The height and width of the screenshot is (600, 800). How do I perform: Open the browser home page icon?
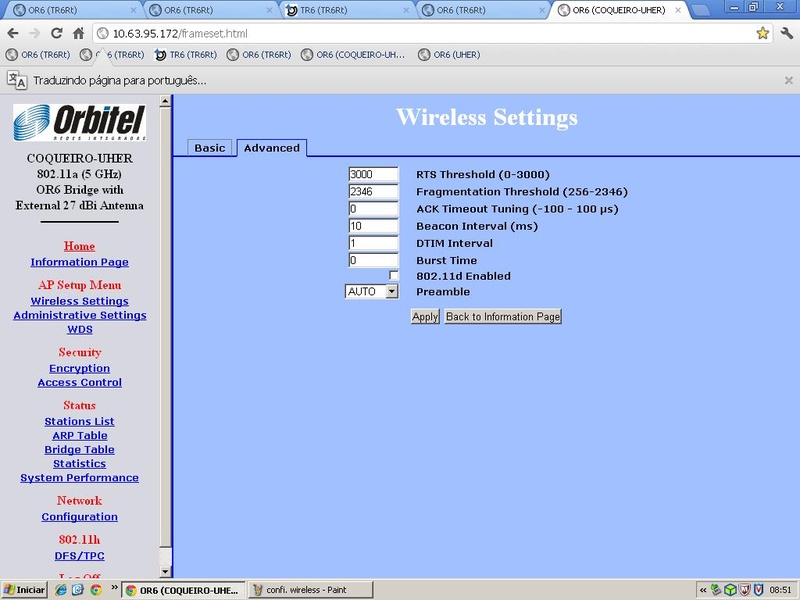(x=78, y=34)
